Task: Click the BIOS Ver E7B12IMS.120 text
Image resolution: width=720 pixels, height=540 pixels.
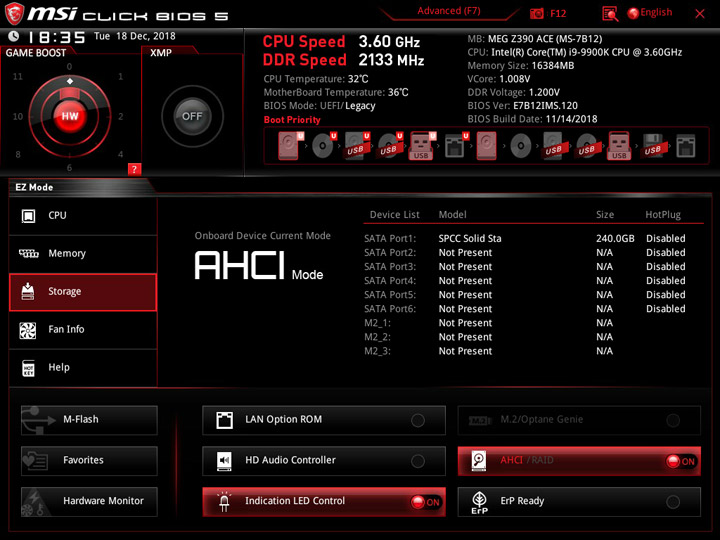Action: [x=523, y=106]
